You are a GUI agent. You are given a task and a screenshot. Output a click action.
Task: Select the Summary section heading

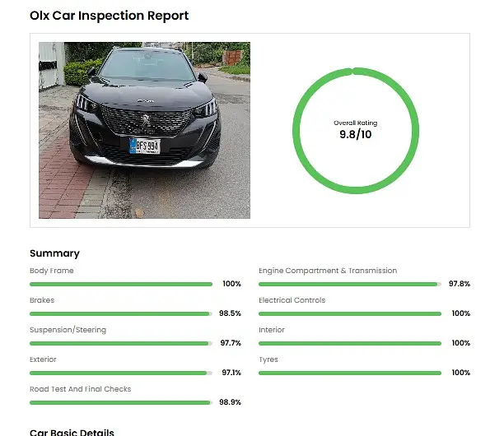54,253
